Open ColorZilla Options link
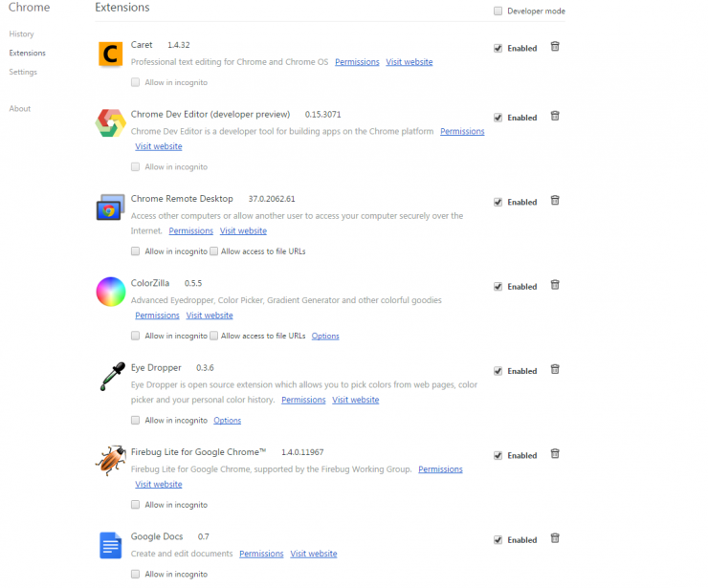708x588 pixels. tap(325, 336)
